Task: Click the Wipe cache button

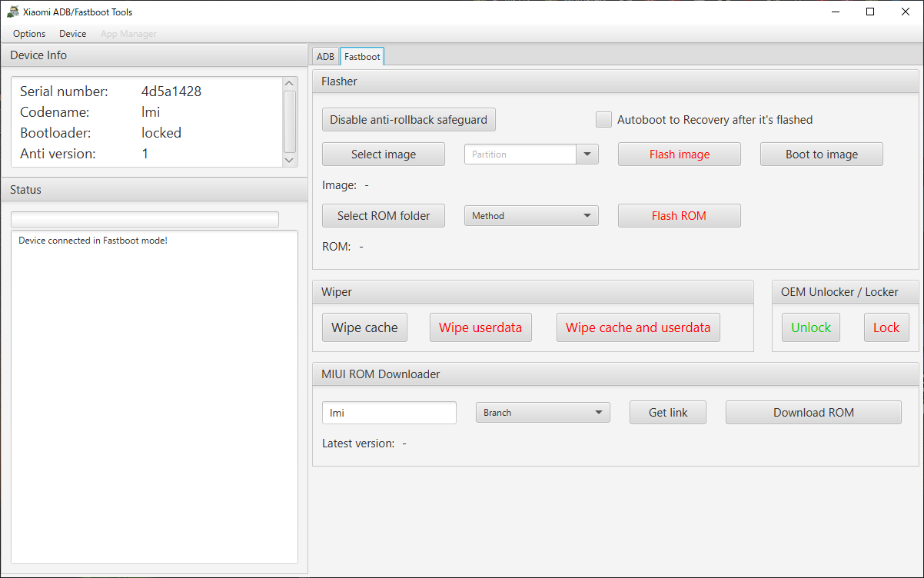Action: [x=364, y=327]
